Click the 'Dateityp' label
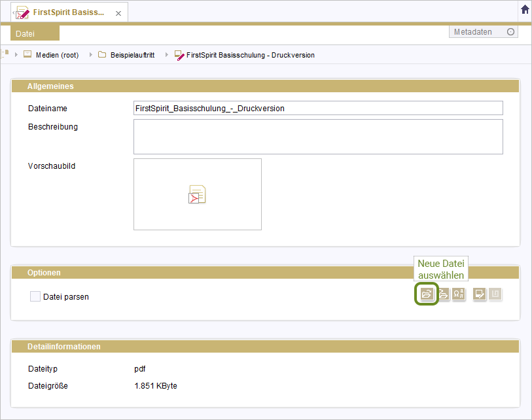Screen dimensions: 532x420 point(43,369)
